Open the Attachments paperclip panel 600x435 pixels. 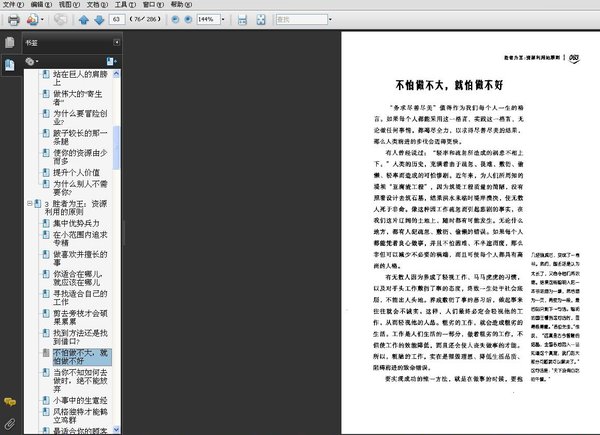click(9, 423)
